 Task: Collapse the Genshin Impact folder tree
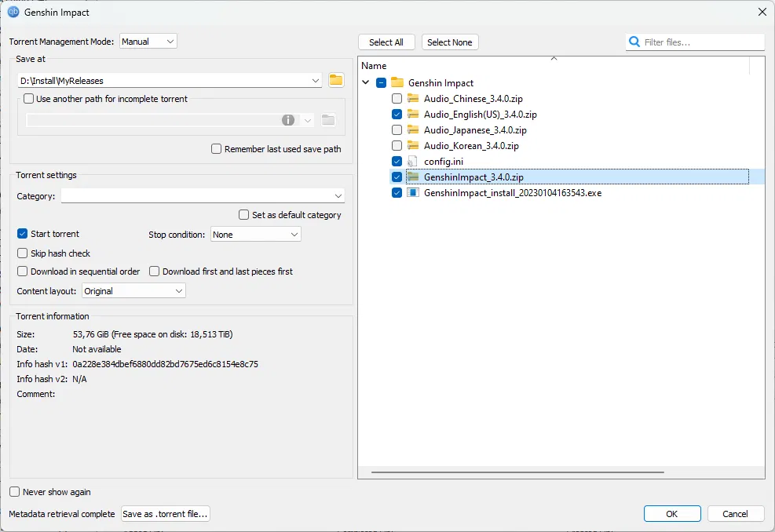pyautogui.click(x=366, y=82)
